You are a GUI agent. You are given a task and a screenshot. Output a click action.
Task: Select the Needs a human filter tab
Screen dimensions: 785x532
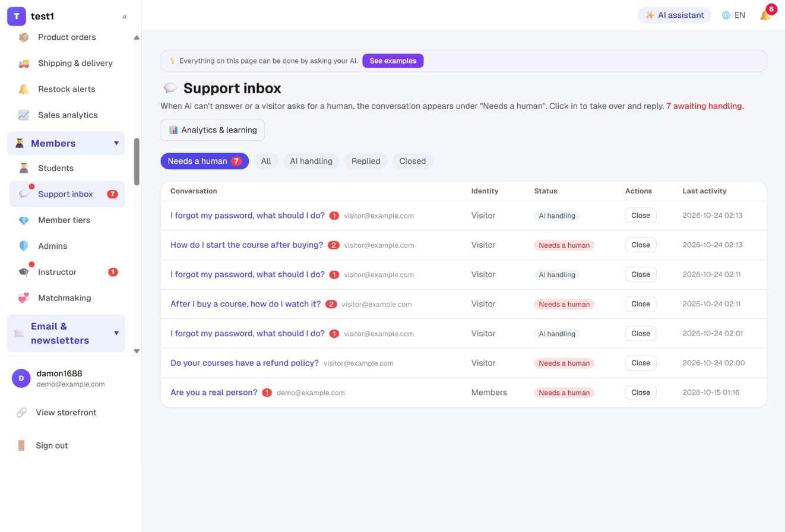click(x=204, y=161)
